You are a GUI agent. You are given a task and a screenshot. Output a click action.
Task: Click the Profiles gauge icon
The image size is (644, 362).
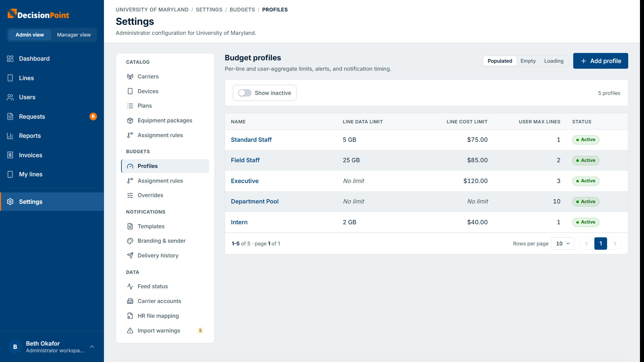(x=130, y=166)
